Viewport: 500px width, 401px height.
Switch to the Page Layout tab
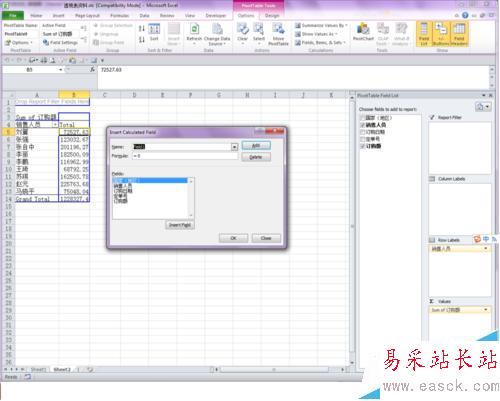[x=87, y=16]
